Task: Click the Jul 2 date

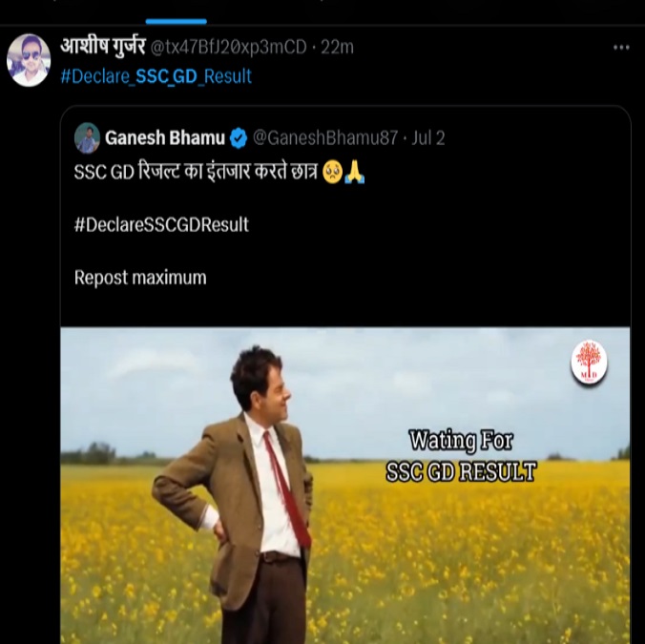Action: coord(428,138)
